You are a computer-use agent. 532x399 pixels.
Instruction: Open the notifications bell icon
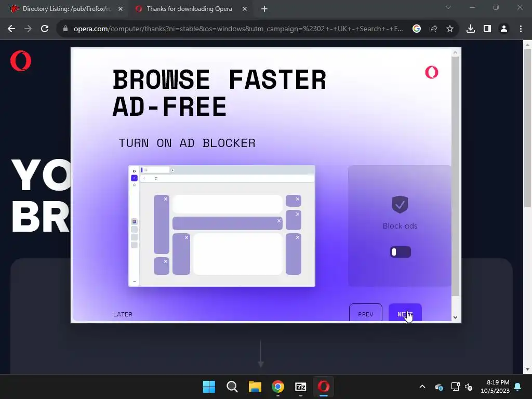point(518,387)
